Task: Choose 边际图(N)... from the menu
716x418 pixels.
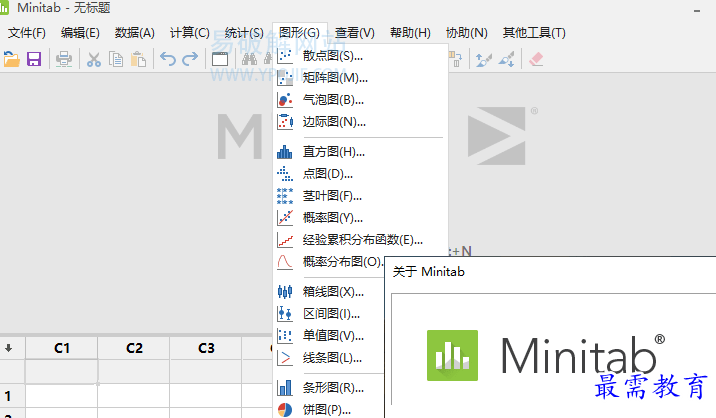Action: (361, 122)
